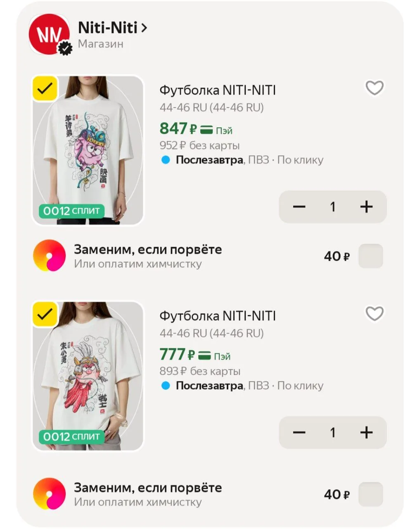This screenshot has height=529, width=420.
Task: Open protection plan icon under second T-shirt
Action: (49, 494)
